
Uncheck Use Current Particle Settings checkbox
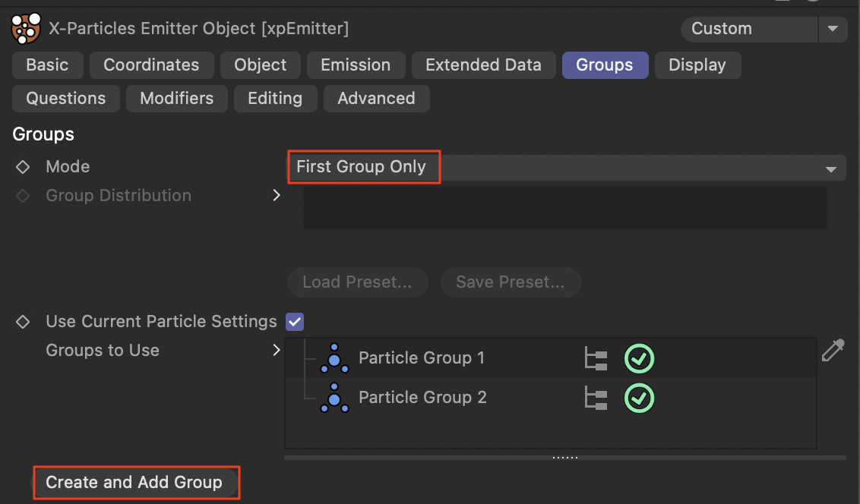[295, 322]
